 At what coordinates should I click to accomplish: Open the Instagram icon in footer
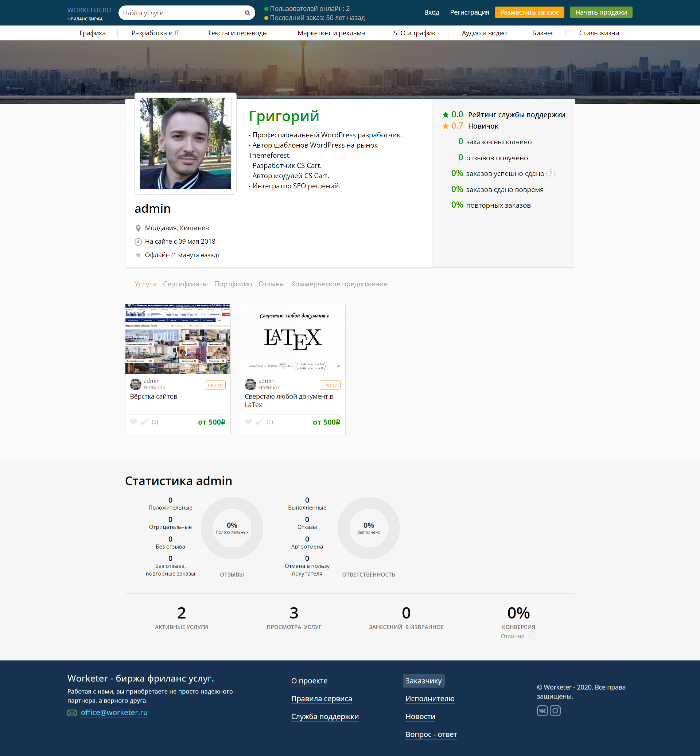(555, 710)
